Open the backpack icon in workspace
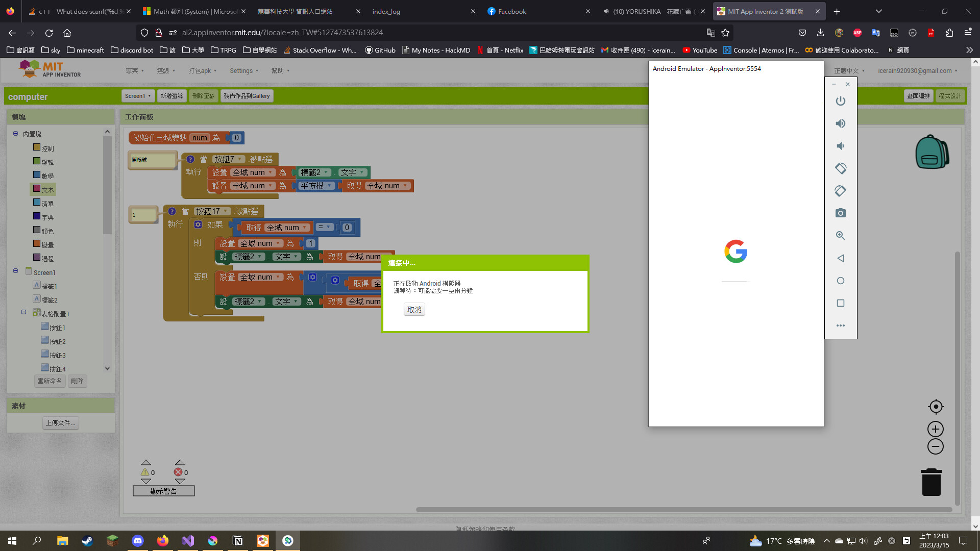 (932, 152)
